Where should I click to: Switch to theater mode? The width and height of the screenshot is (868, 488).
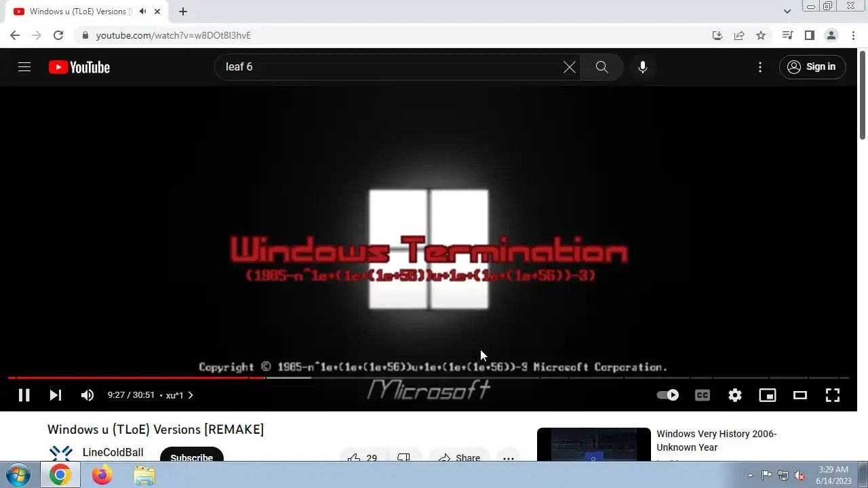800,395
